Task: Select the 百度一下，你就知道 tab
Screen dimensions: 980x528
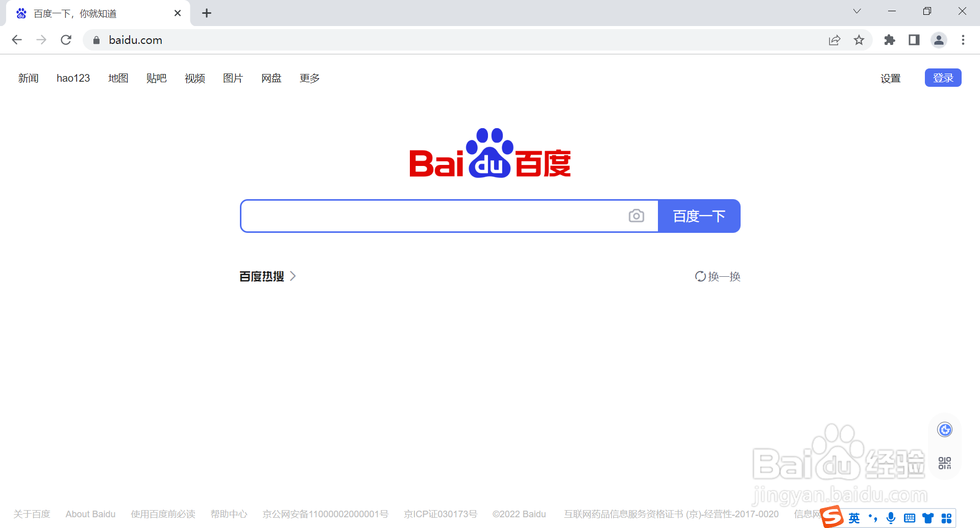Action: (x=97, y=13)
